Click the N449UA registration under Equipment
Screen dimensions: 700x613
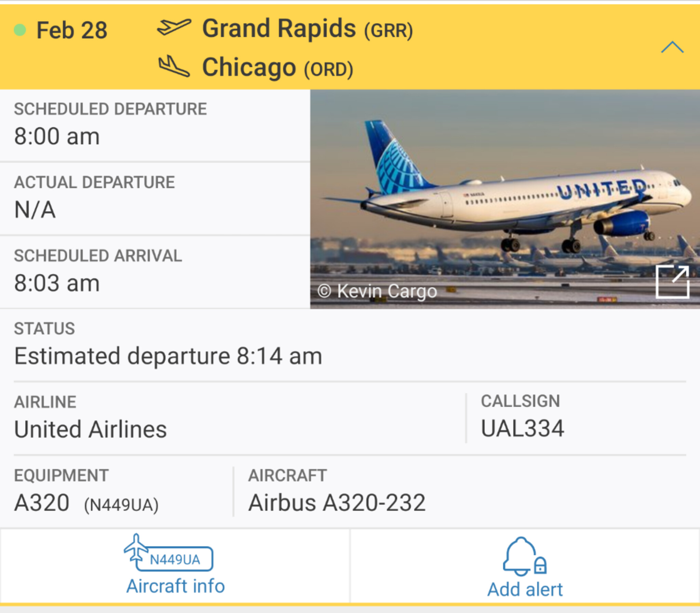(x=121, y=505)
